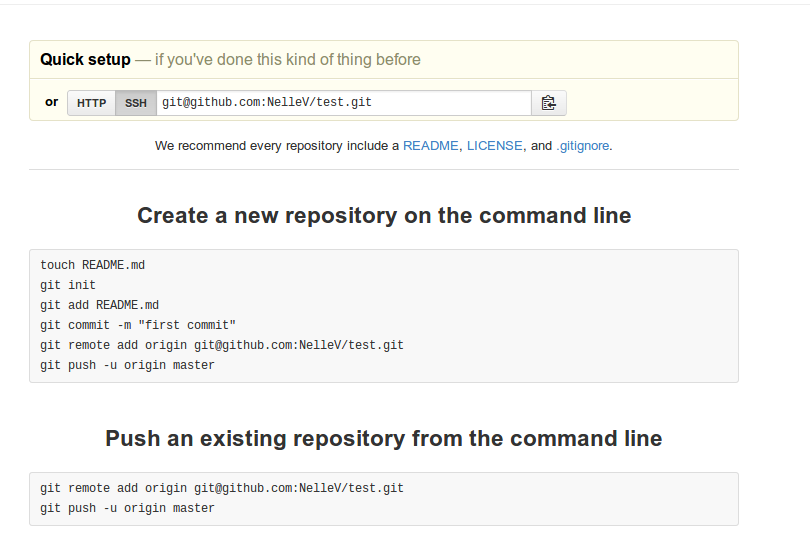Click 'Push an existing repository' heading
The height and width of the screenshot is (547, 810).
click(x=384, y=439)
